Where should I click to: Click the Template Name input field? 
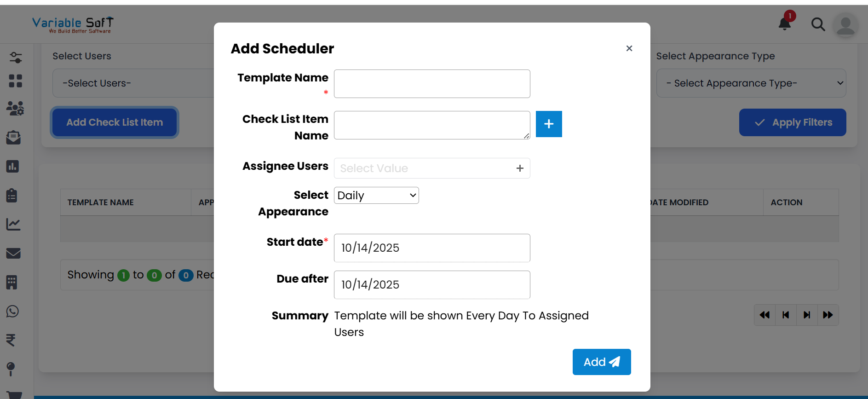coord(432,84)
